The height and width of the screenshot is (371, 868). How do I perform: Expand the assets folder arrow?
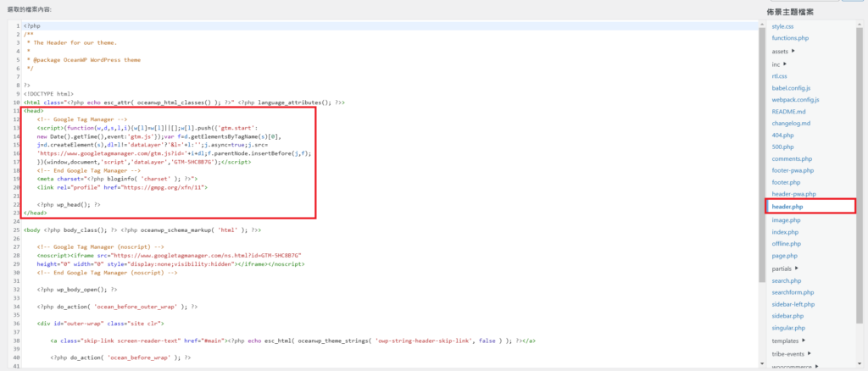(793, 51)
